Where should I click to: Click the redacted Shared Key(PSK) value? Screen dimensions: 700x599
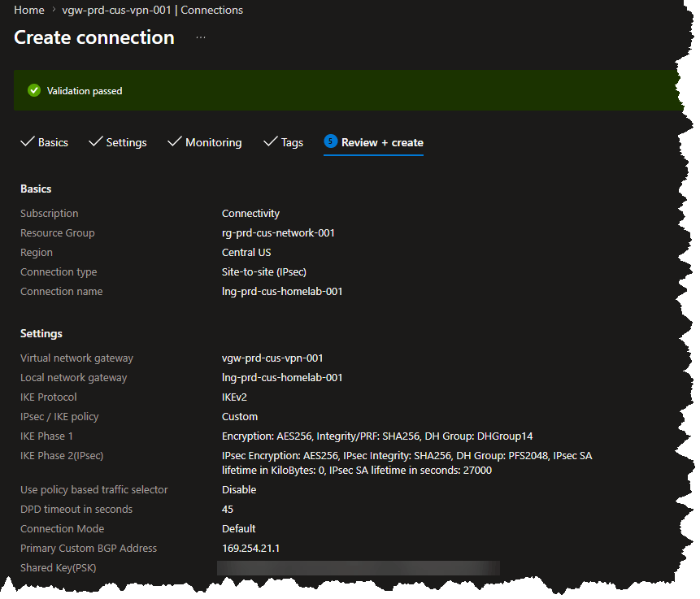coord(359,568)
